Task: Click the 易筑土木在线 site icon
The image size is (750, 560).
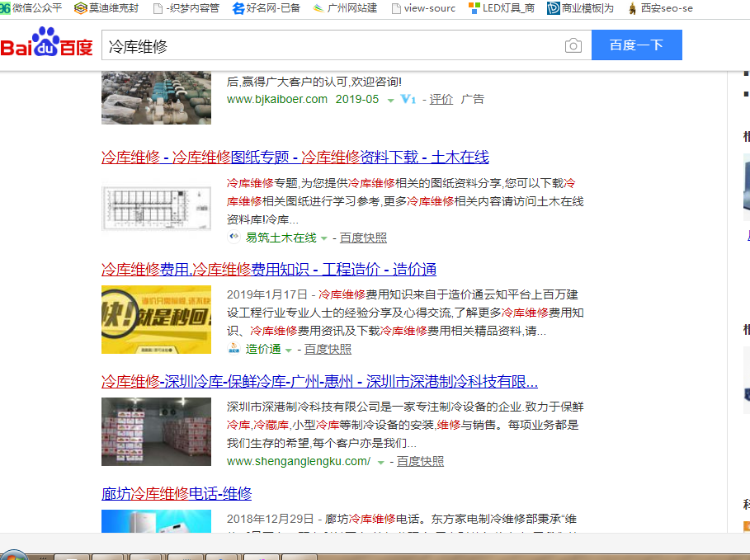Action: [x=234, y=238]
